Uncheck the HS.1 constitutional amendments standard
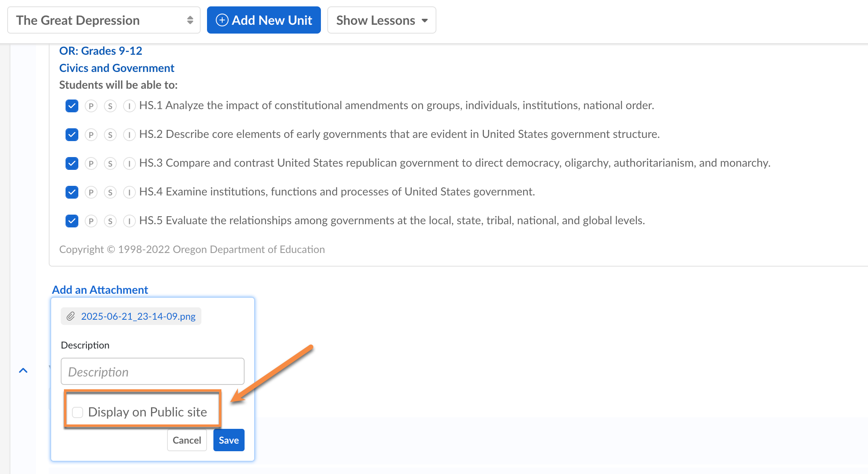Screen dimensions: 868x474 point(72,106)
